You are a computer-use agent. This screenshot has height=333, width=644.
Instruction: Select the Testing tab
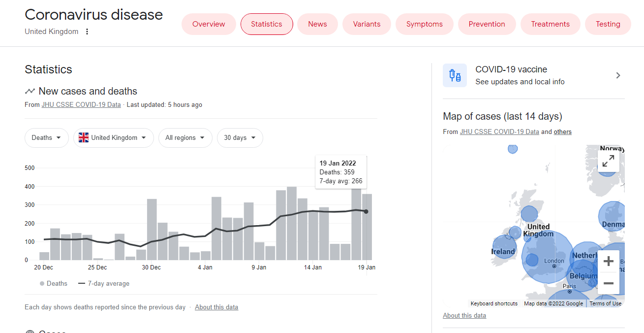(x=608, y=24)
